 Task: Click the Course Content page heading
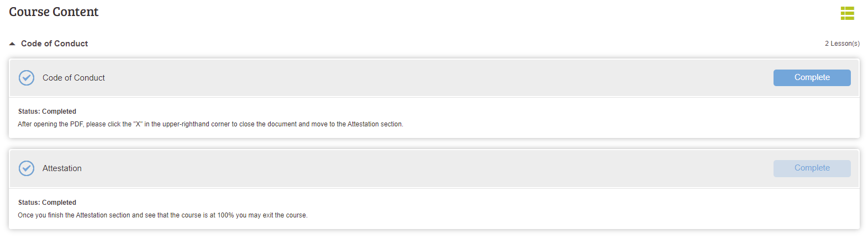click(54, 12)
